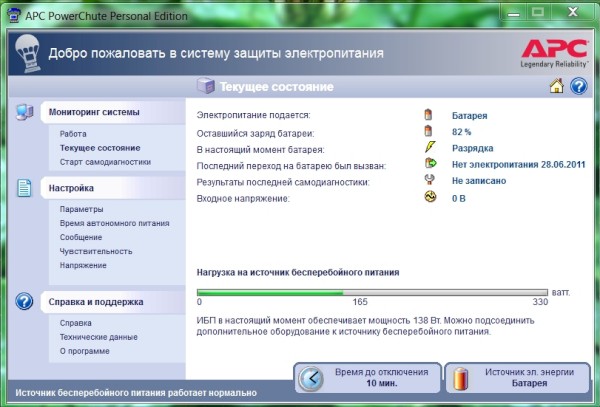The height and width of the screenshot is (407, 600).
Task: Open Технические данные link
Action: click(98, 337)
